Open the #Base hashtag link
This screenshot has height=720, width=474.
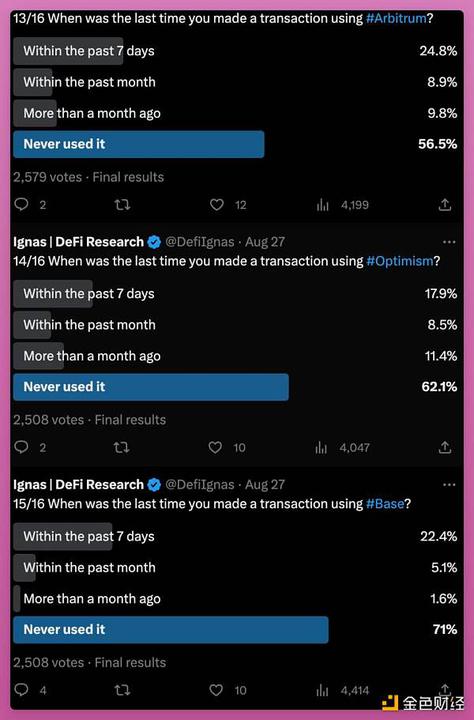[x=385, y=504]
